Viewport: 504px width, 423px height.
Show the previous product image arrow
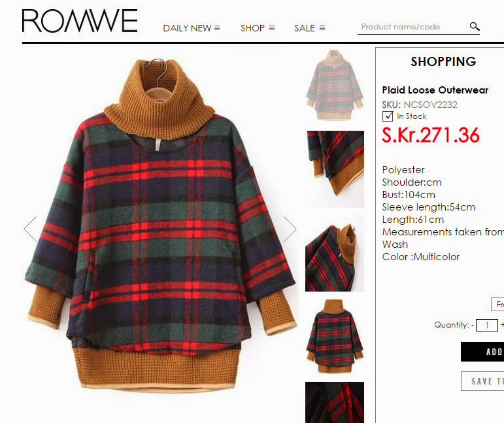(x=31, y=229)
